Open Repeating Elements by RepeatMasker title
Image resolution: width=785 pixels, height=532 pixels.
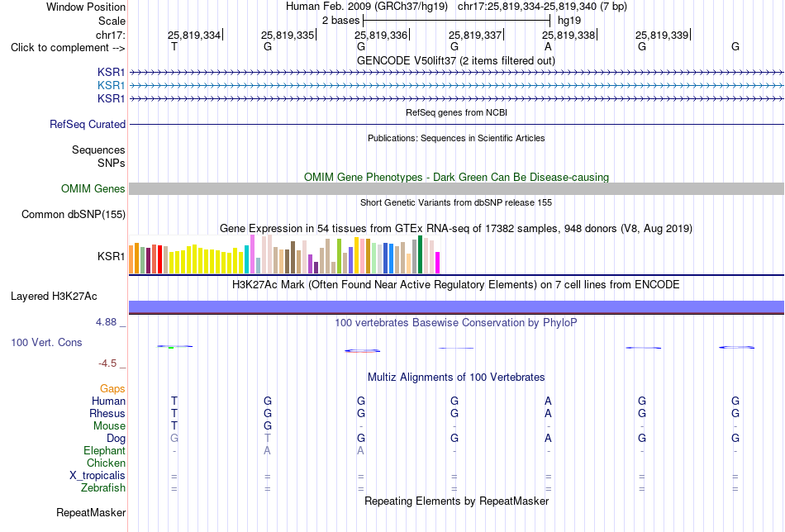pos(456,501)
